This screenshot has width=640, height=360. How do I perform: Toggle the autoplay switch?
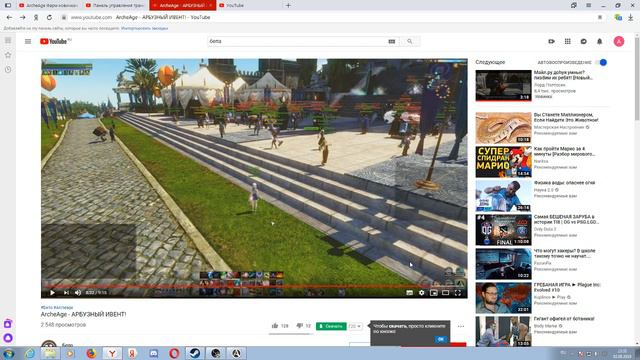[x=601, y=62]
